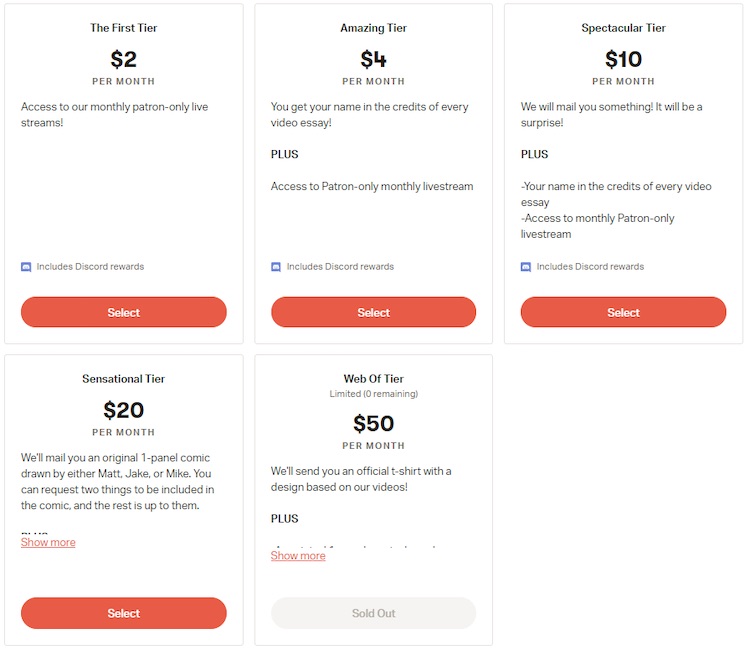Click the 'Sensational Tier' card title
The width and height of the screenshot is (750, 655).
[124, 379]
